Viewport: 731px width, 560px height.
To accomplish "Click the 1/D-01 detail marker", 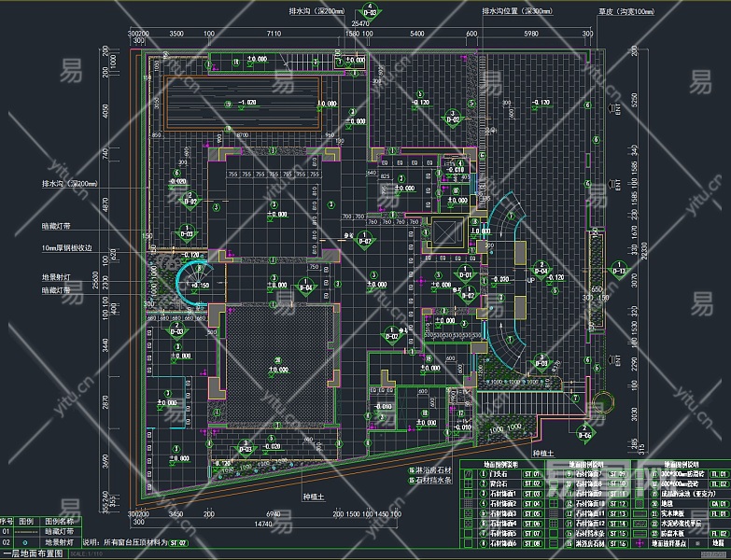I will [x=465, y=273].
